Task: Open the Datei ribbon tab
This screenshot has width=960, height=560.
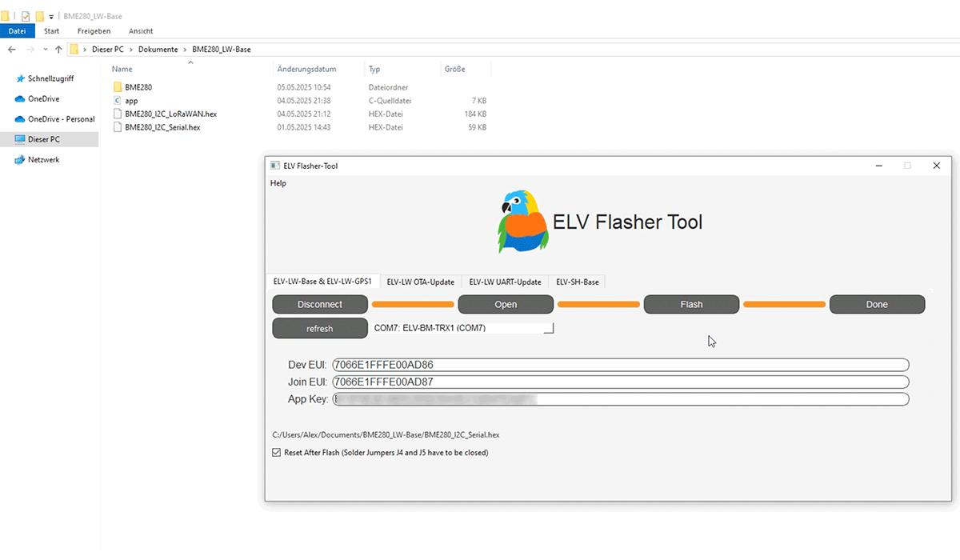Action: [x=17, y=31]
